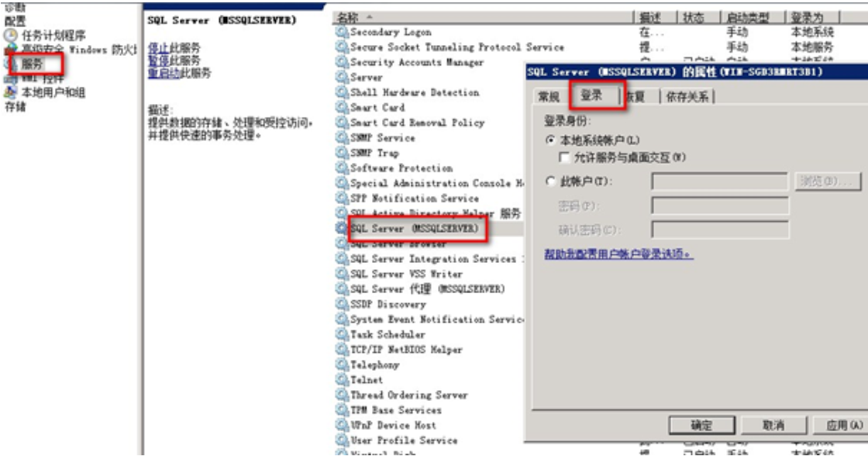
Task: Click the Software Protection service icon
Action: click(x=342, y=168)
